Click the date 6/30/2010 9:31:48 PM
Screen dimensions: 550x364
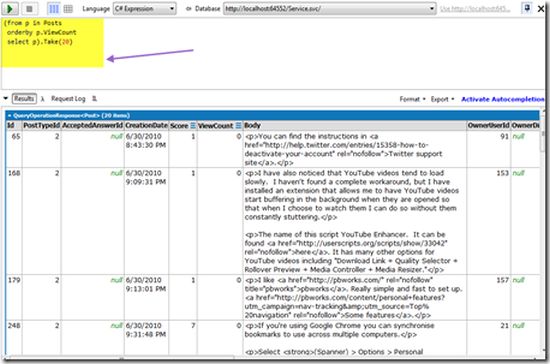pyautogui.click(x=146, y=330)
